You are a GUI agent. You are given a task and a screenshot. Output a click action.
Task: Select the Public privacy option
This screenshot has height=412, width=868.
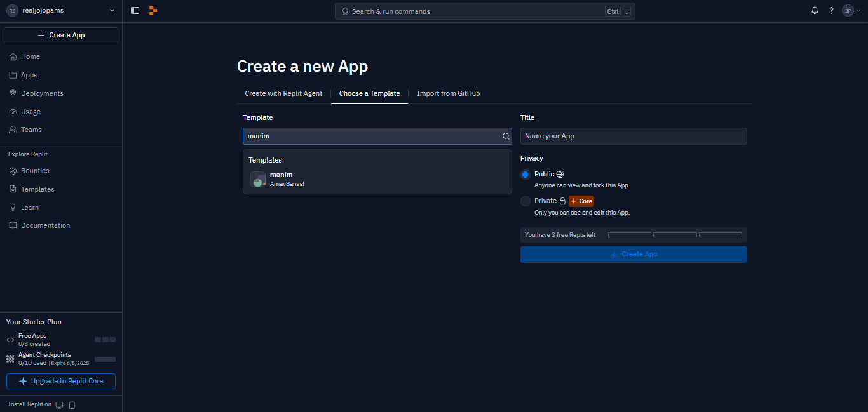click(526, 174)
